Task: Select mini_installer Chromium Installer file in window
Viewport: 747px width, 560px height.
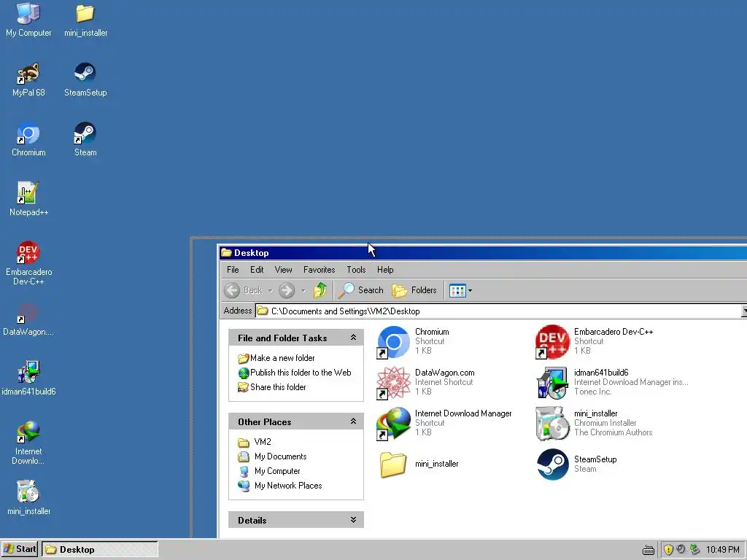Action: [594, 424]
